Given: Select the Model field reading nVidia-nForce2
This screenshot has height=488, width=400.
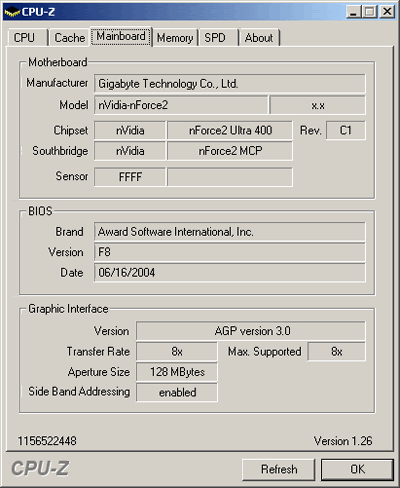Looking at the screenshot, I should pyautogui.click(x=181, y=105).
